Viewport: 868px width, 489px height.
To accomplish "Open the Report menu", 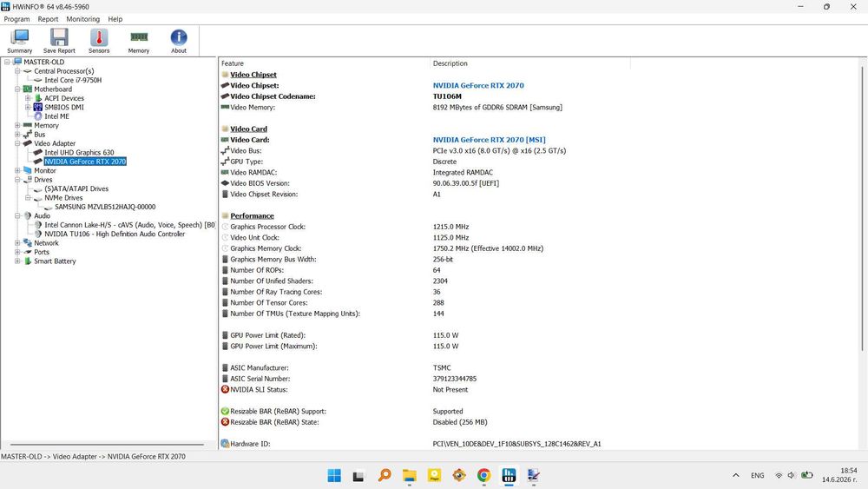I will pyautogui.click(x=48, y=19).
